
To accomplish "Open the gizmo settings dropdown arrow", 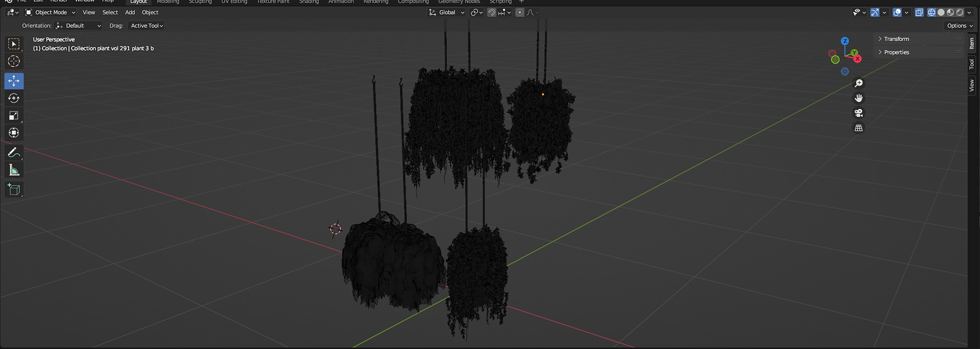I will click(x=884, y=13).
